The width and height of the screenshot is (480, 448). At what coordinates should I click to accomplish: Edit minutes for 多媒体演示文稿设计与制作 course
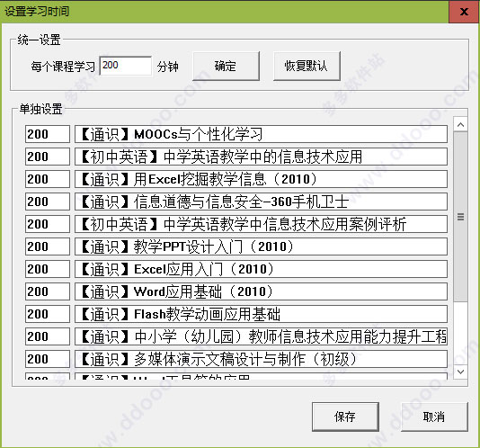pyautogui.click(x=48, y=359)
